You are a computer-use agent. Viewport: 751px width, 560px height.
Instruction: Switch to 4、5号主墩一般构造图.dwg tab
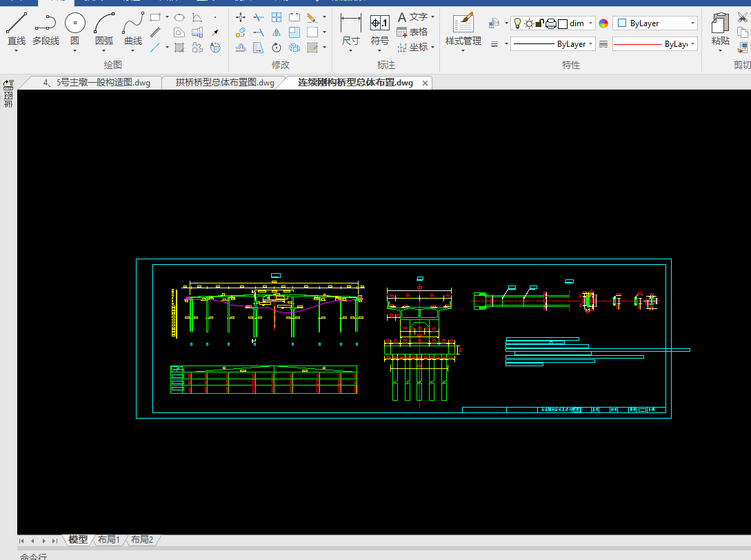tap(97, 83)
